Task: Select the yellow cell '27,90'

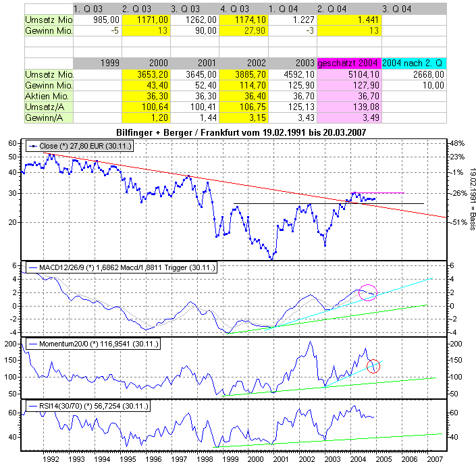Action: point(244,30)
